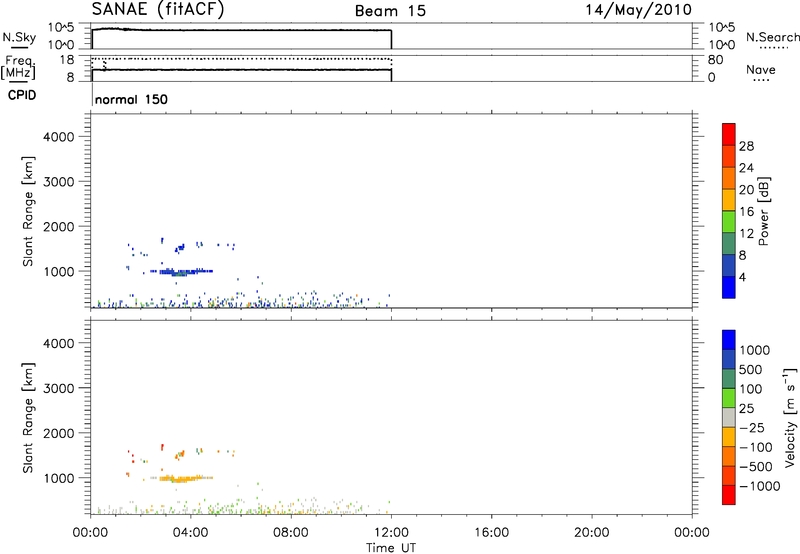Pick the red bottom segment of Velocity colorbar
The width and height of the screenshot is (800, 554).
pyautogui.click(x=729, y=495)
